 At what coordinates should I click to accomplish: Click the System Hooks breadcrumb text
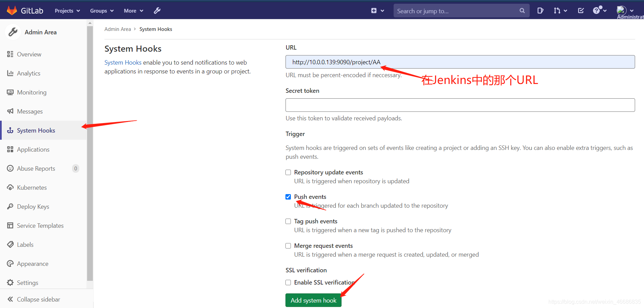click(x=156, y=29)
